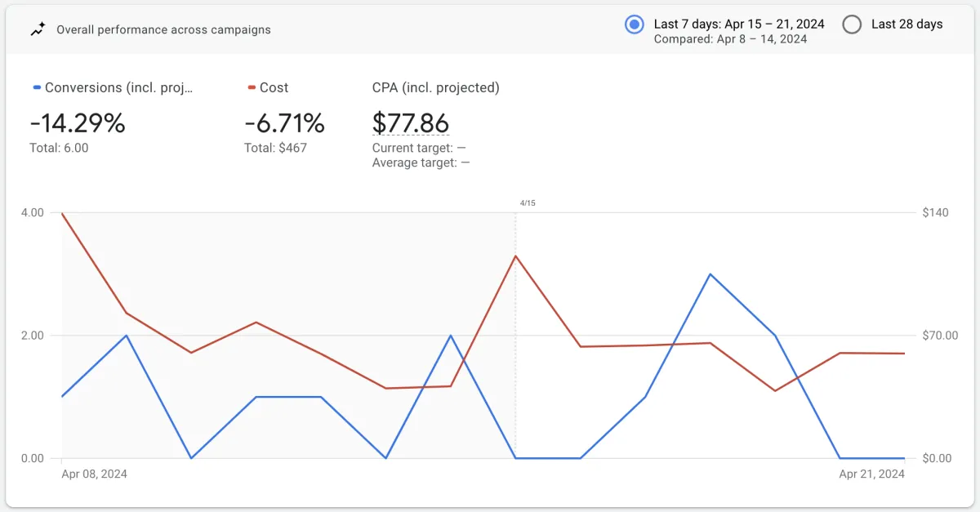Click the Overall performance across campaigns title
Viewport: 980px width, 512px height.
[x=163, y=29]
